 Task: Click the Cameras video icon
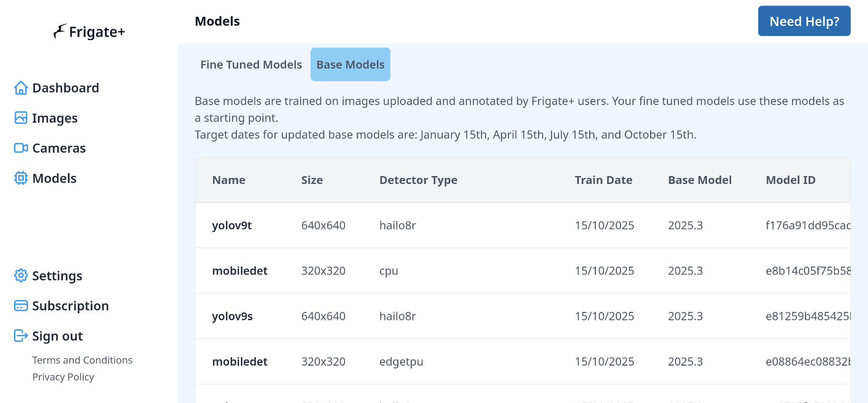click(x=21, y=148)
